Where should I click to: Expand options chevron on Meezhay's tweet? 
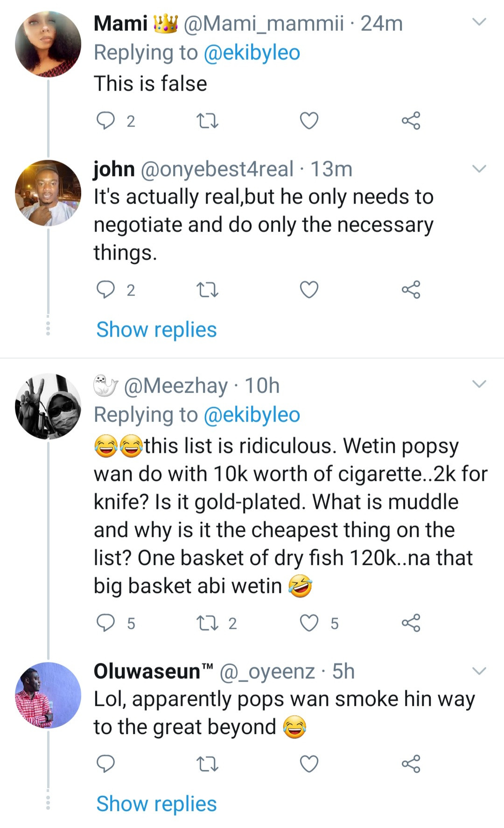click(x=479, y=384)
